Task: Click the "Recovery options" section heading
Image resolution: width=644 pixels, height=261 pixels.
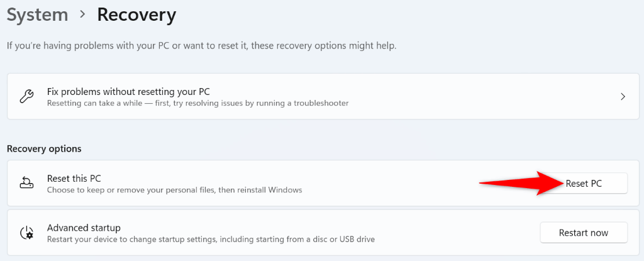Action: [44, 149]
